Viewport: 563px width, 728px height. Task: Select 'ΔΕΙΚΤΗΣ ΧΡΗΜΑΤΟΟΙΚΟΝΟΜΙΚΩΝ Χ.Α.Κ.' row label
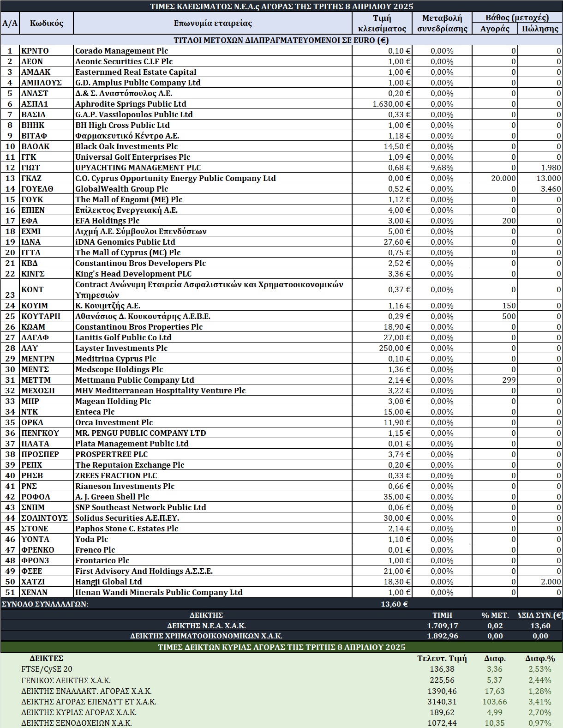pos(206,636)
